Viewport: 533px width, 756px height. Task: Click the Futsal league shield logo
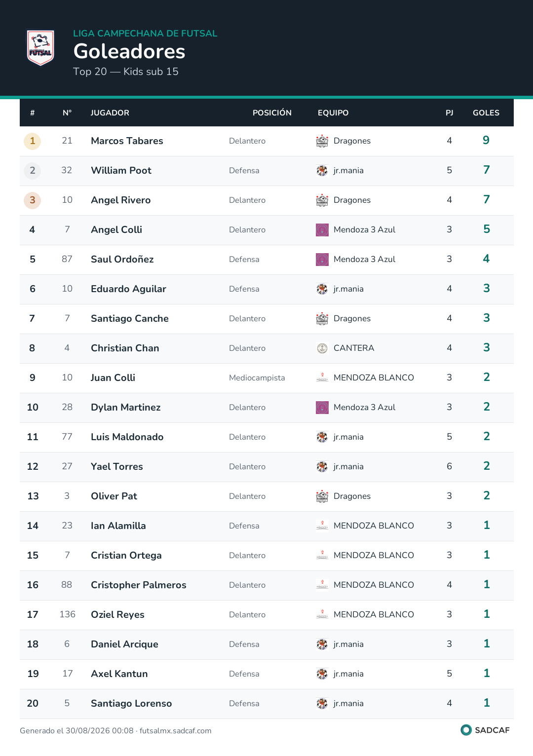[40, 48]
